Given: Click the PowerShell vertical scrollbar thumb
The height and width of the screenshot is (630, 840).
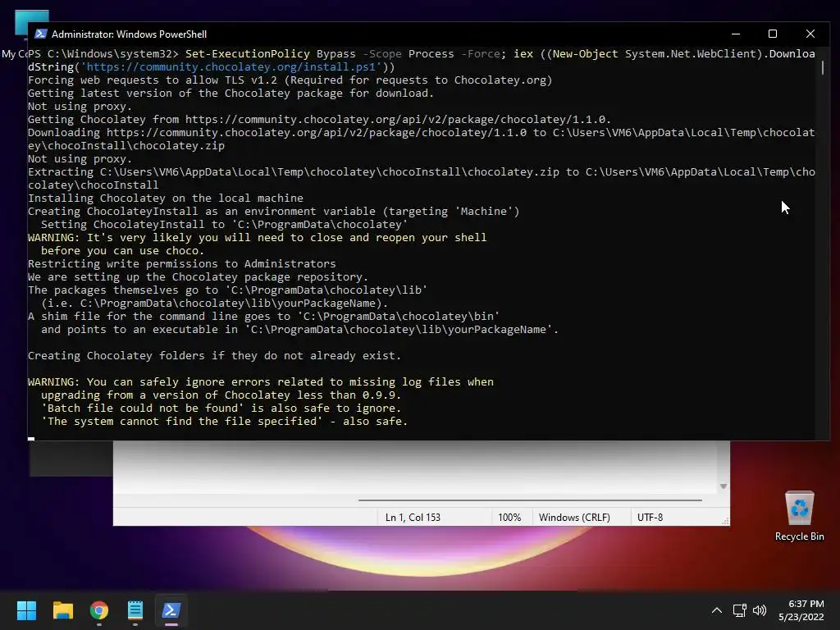Looking at the screenshot, I should (x=822, y=67).
